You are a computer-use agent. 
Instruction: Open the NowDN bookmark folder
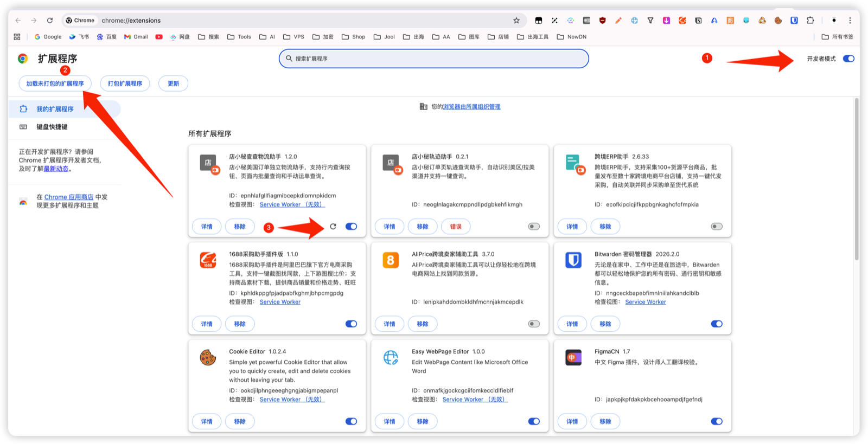(572, 37)
